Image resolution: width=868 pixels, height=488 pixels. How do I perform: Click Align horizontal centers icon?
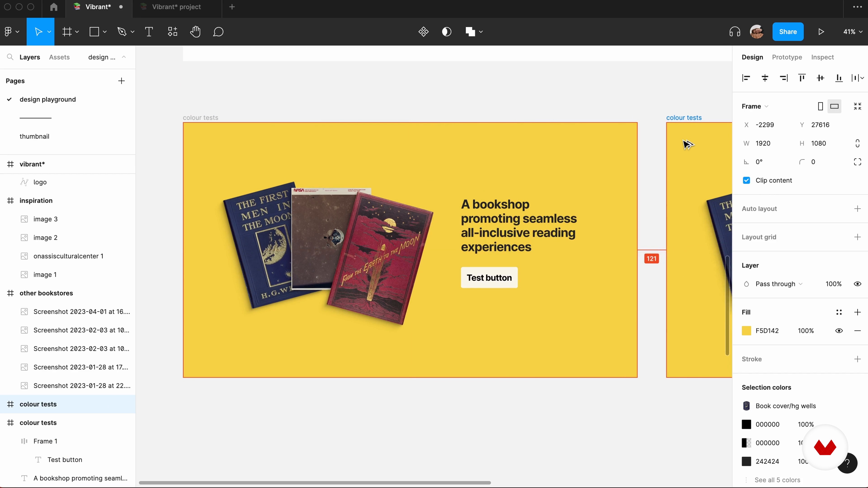tap(765, 78)
